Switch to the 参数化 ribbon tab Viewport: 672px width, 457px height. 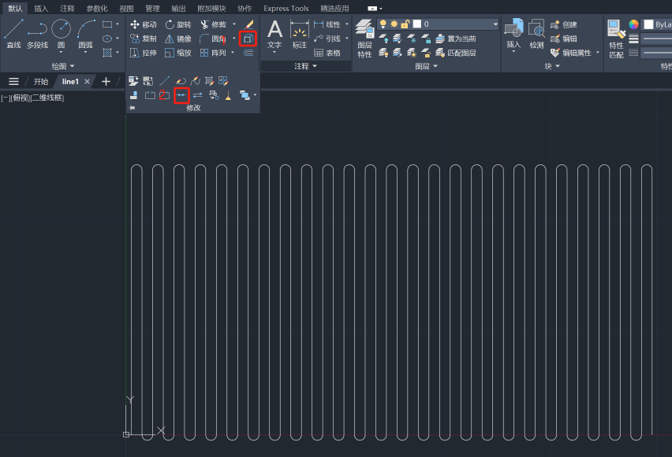pyautogui.click(x=97, y=8)
